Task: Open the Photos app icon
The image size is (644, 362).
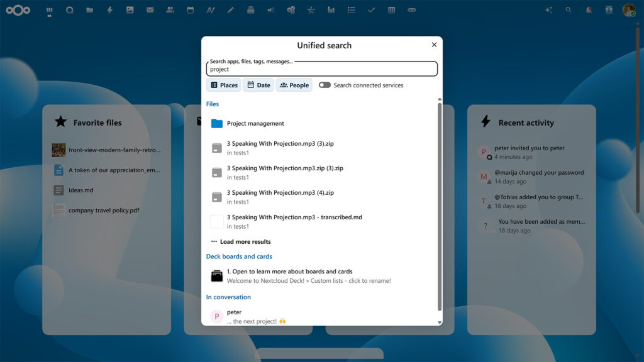Action: pos(130,10)
